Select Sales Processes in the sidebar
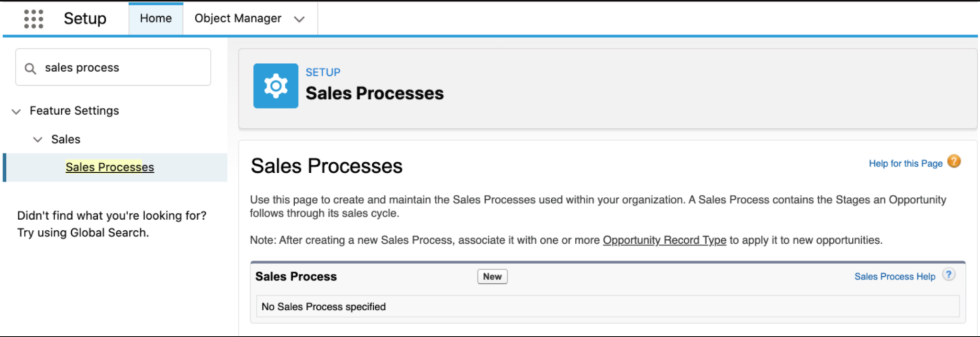980x337 pixels. tap(110, 167)
